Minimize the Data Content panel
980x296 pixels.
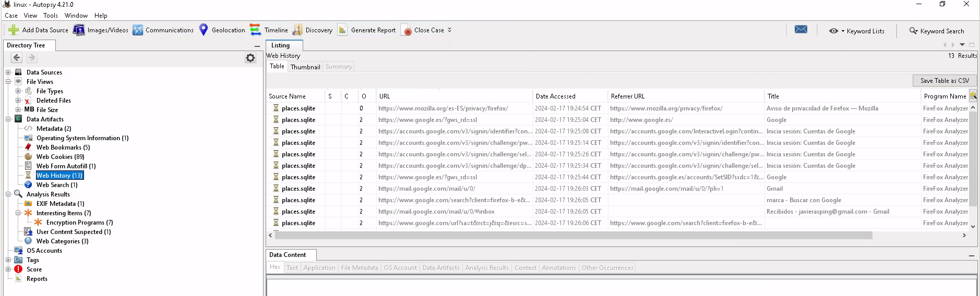[971, 256]
